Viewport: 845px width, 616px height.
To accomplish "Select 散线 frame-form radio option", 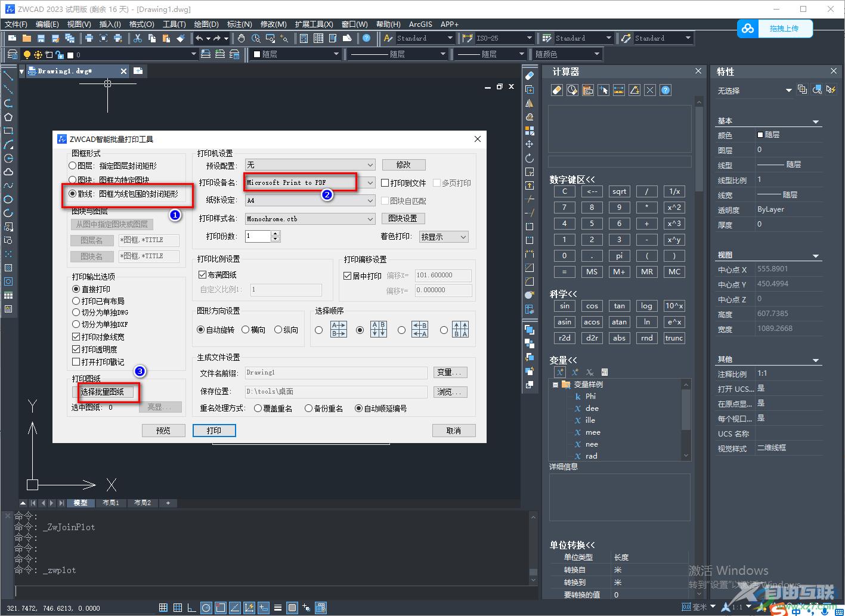I will [123, 194].
